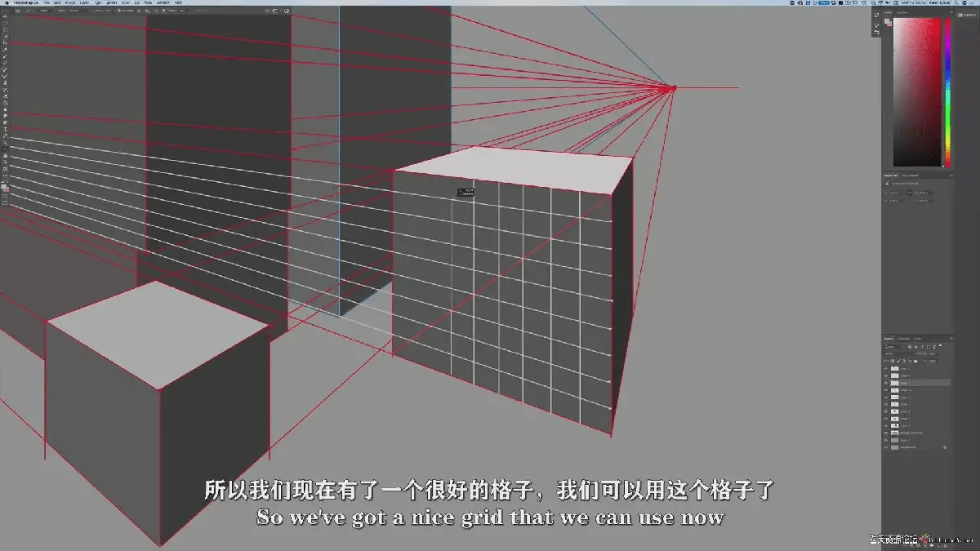The width and height of the screenshot is (980, 551).
Task: Filter layers by smart object icon
Action: [934, 346]
